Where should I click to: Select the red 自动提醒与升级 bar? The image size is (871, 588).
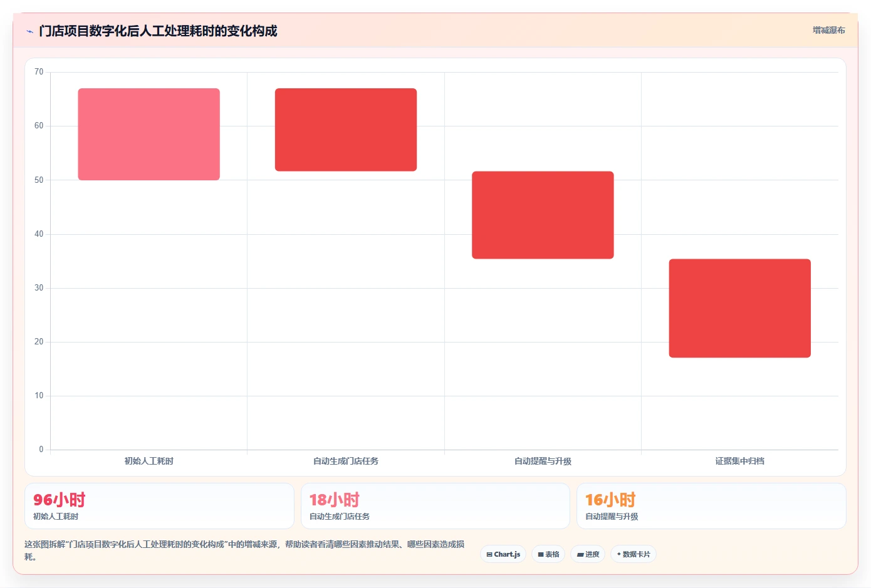tap(543, 215)
